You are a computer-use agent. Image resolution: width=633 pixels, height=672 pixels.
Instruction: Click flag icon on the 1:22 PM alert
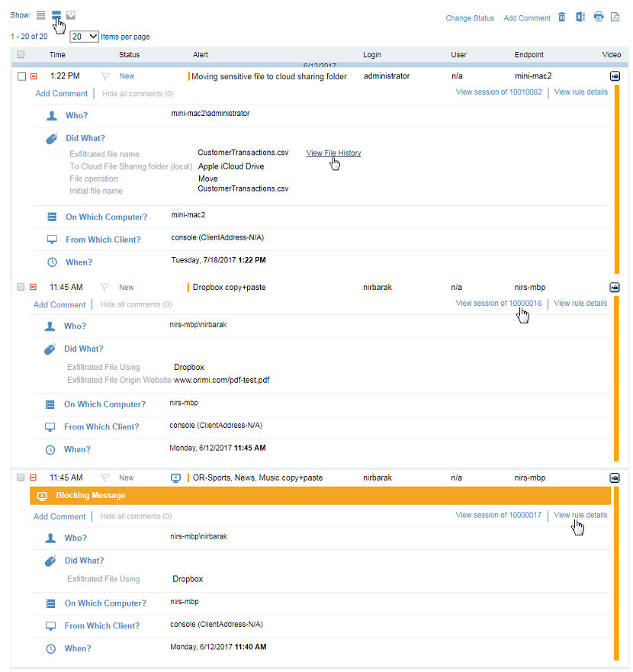[105, 76]
